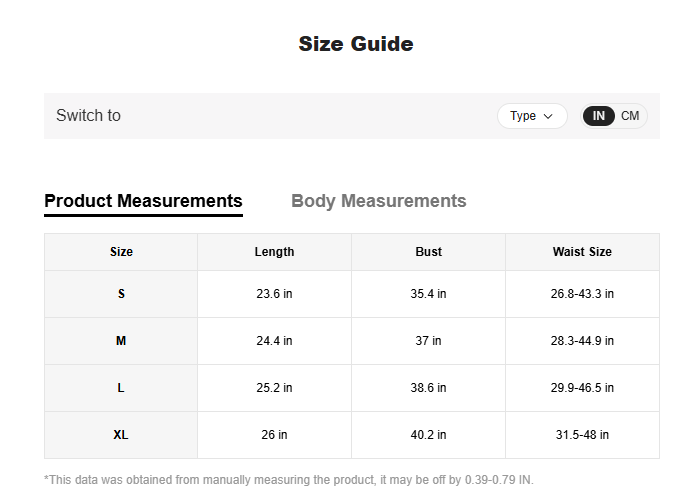Click the Length column header
Screen dimensions: 691x500
tap(274, 252)
